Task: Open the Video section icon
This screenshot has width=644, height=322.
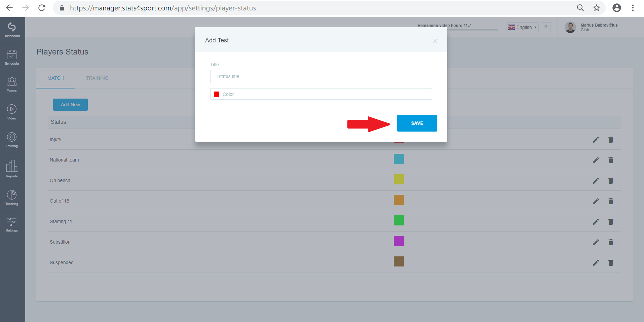Action: pyautogui.click(x=12, y=109)
